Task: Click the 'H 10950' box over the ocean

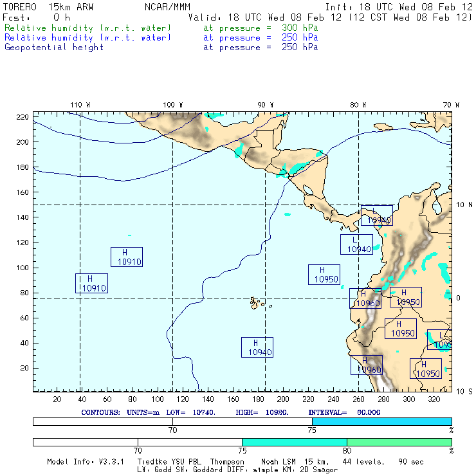Action: click(324, 275)
